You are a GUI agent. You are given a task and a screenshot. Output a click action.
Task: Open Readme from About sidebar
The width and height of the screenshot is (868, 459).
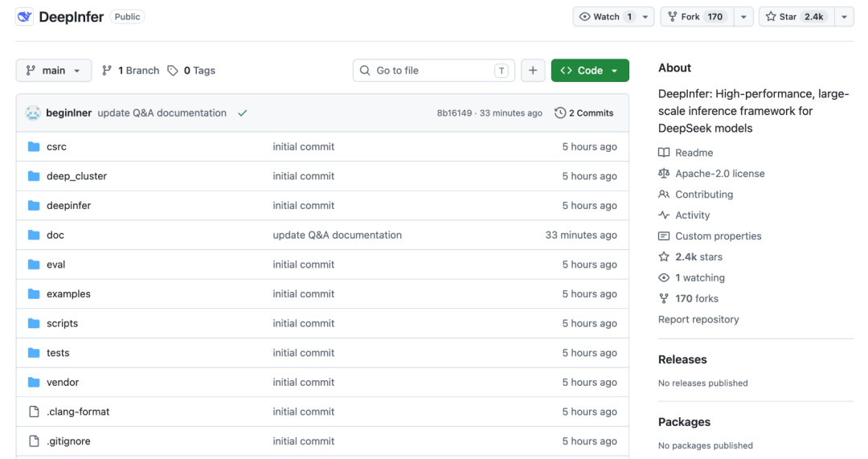(x=694, y=153)
